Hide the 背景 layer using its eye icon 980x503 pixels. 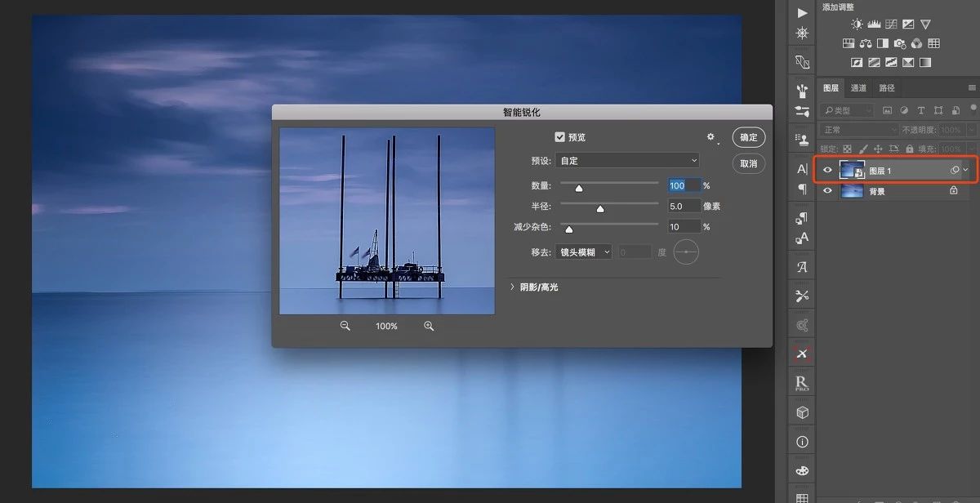point(827,190)
